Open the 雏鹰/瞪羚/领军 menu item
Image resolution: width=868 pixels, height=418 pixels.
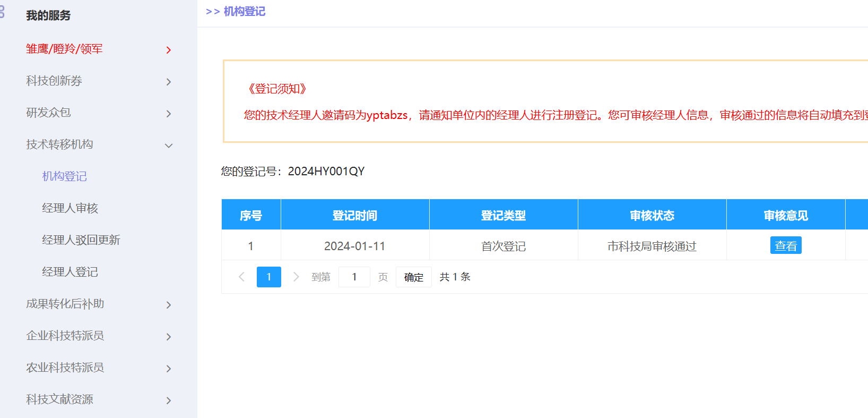[x=64, y=49]
